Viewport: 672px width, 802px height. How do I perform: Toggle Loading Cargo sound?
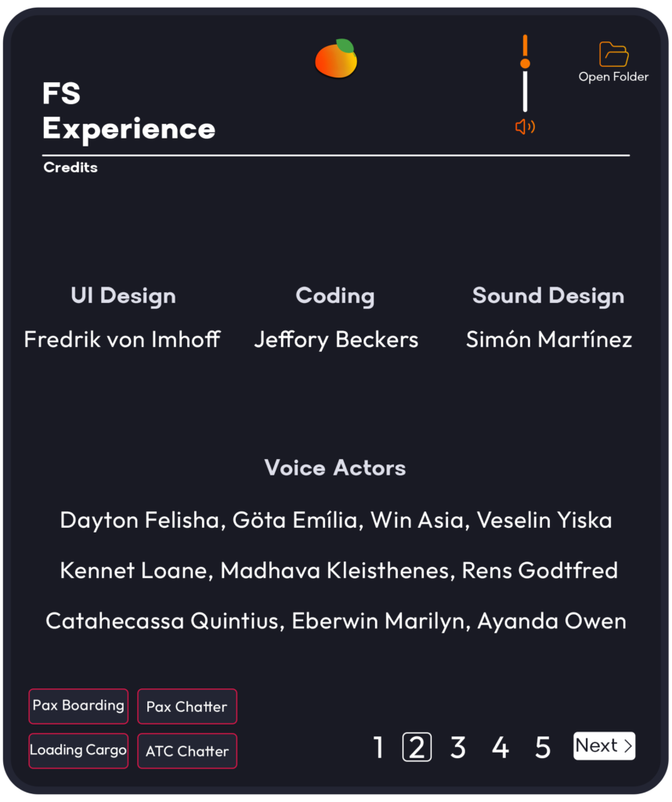pyautogui.click(x=78, y=750)
